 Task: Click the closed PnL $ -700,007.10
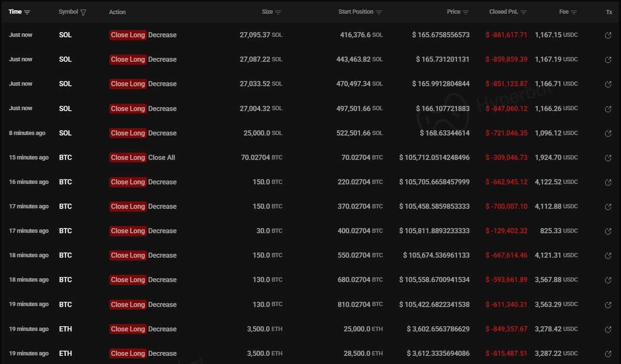507,206
